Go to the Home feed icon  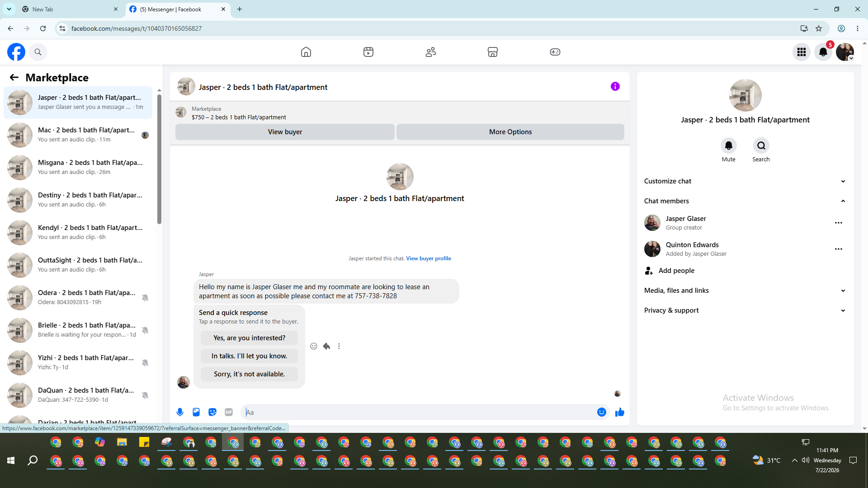[x=306, y=52]
